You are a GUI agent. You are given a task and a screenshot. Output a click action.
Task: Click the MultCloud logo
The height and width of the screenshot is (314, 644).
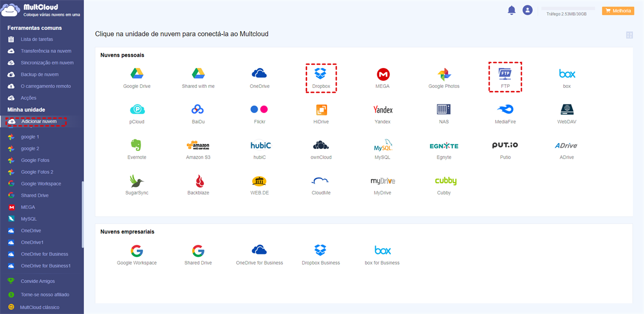[41, 10]
